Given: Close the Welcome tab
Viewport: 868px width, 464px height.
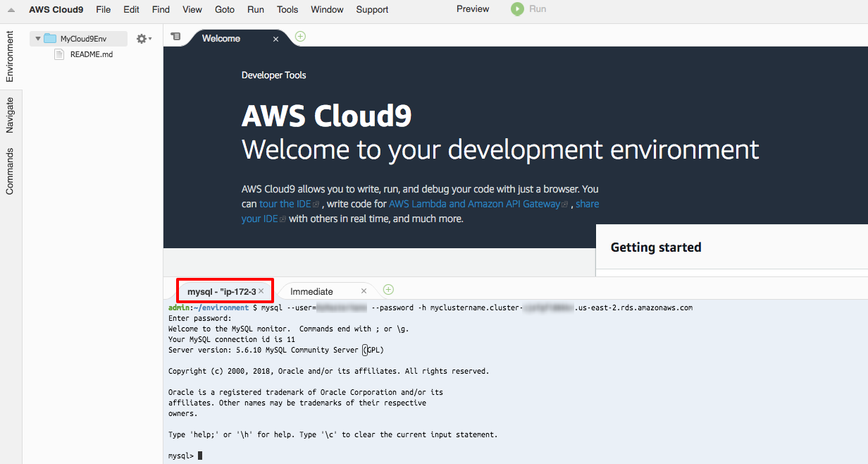Looking at the screenshot, I should (x=276, y=39).
